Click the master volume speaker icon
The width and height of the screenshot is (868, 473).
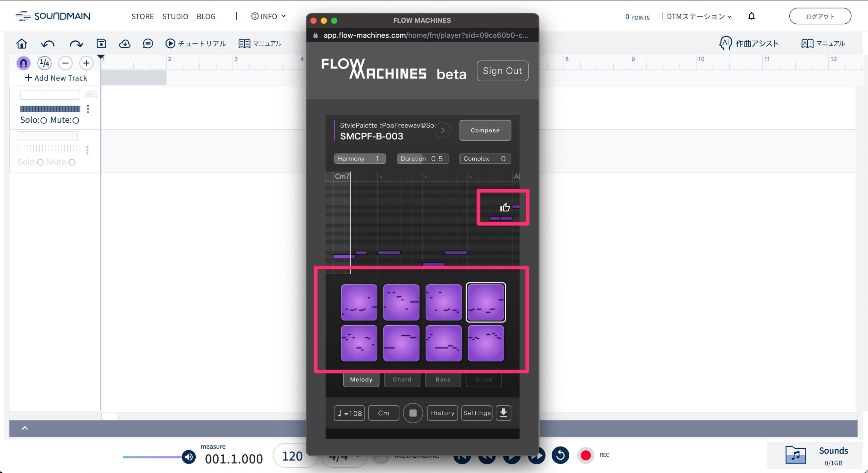click(189, 457)
